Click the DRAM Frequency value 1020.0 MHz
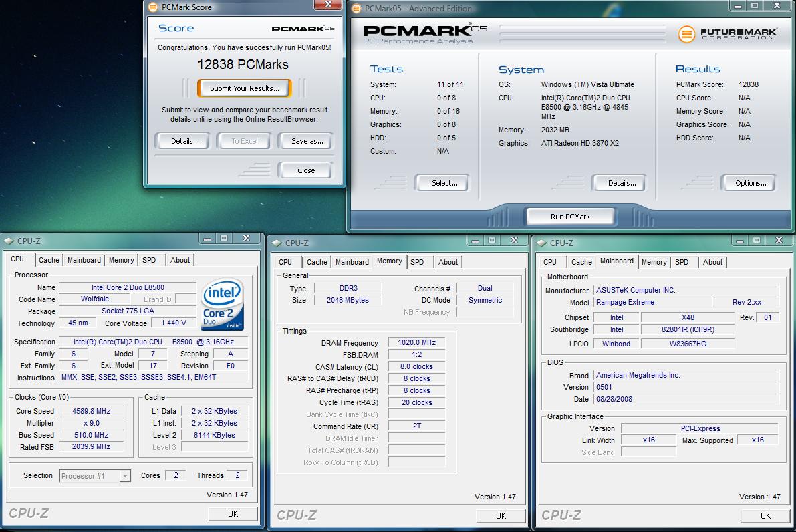The width and height of the screenshot is (796, 532). coord(417,342)
